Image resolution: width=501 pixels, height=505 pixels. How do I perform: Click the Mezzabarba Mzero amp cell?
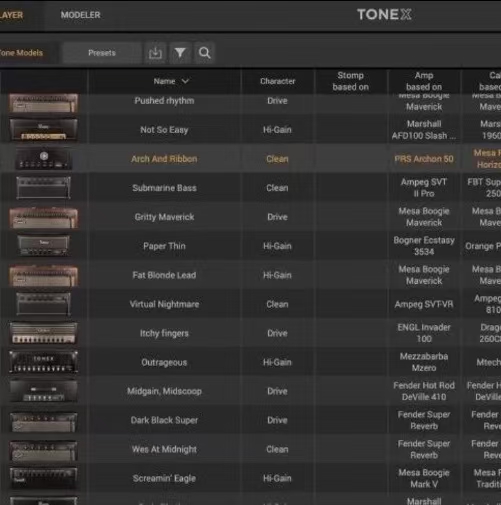tap(424, 362)
